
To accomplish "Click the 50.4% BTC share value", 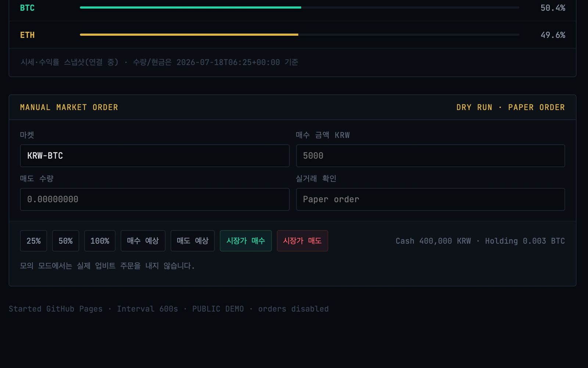I will [553, 8].
